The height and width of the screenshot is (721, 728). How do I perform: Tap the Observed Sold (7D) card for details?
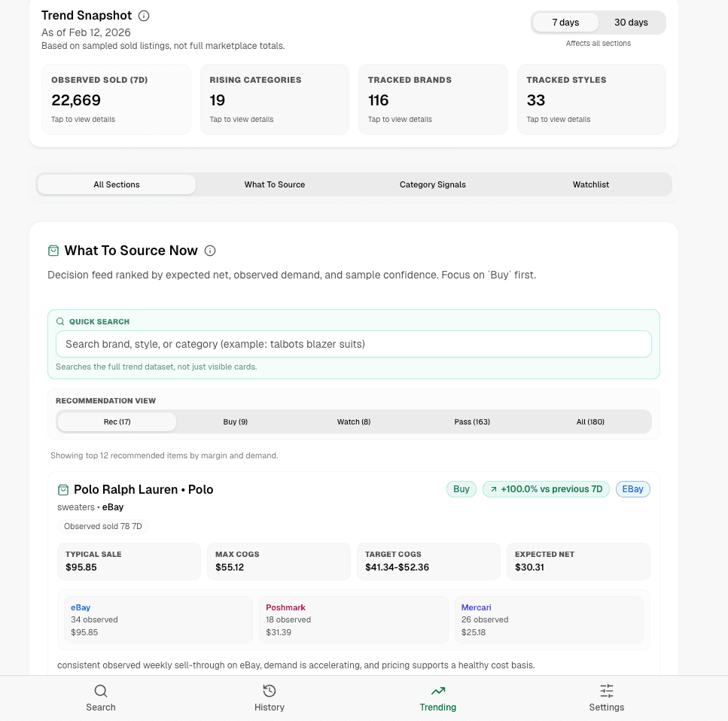click(116, 99)
